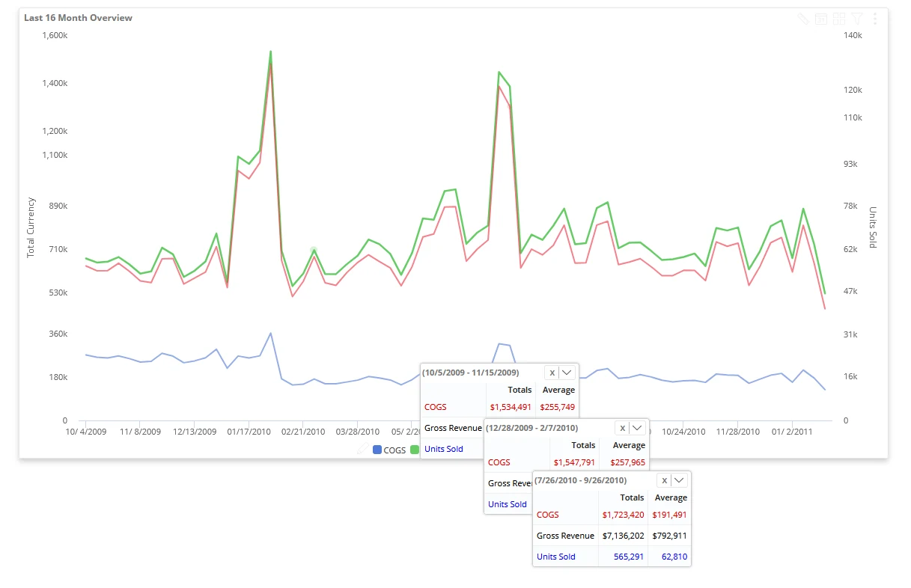This screenshot has height=588, width=911.
Task: Click the 565,291 Units Sold total
Action: coord(629,557)
